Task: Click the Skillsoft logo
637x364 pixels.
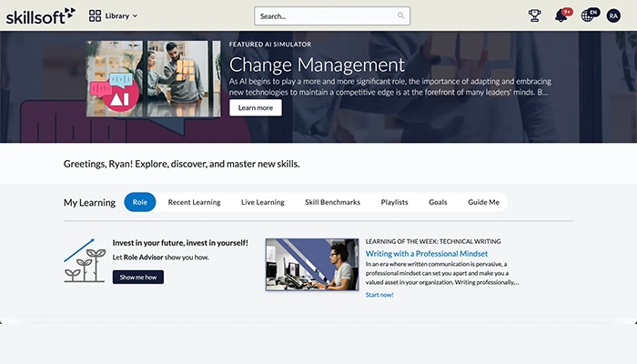Action: [x=41, y=15]
